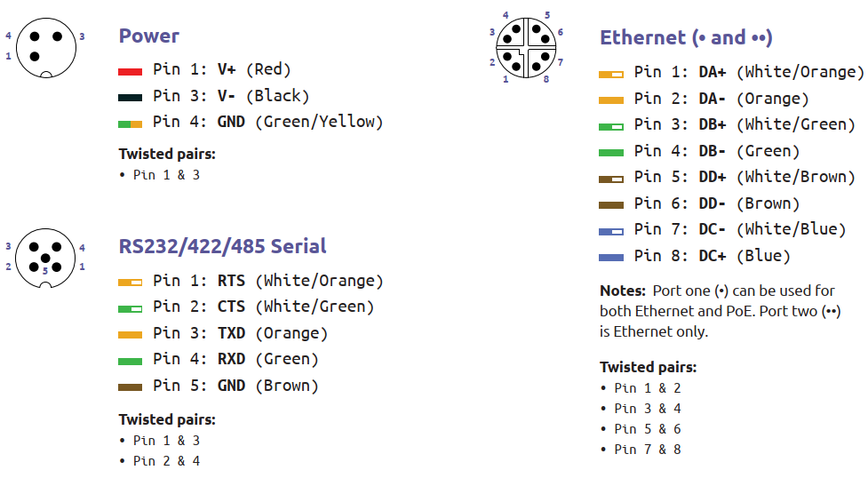Click the brown Serial GND wire swatch
868x478 pixels.
tap(130, 387)
